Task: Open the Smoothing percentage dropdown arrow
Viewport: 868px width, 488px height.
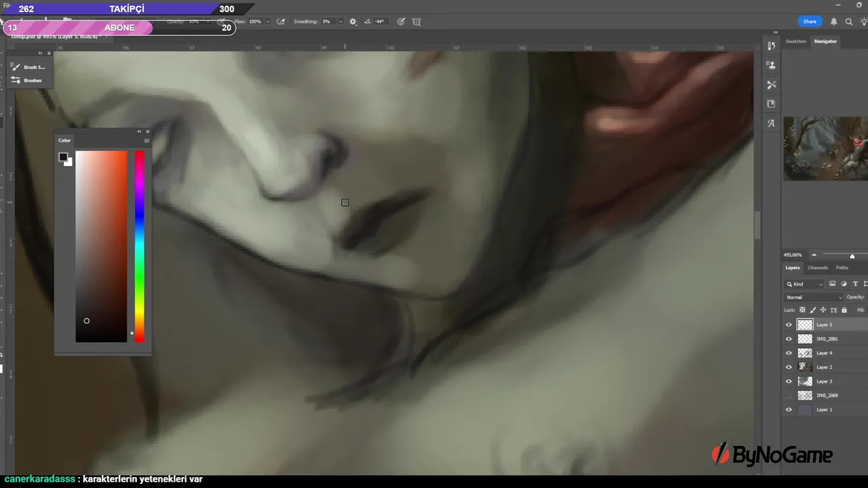Action: [340, 22]
